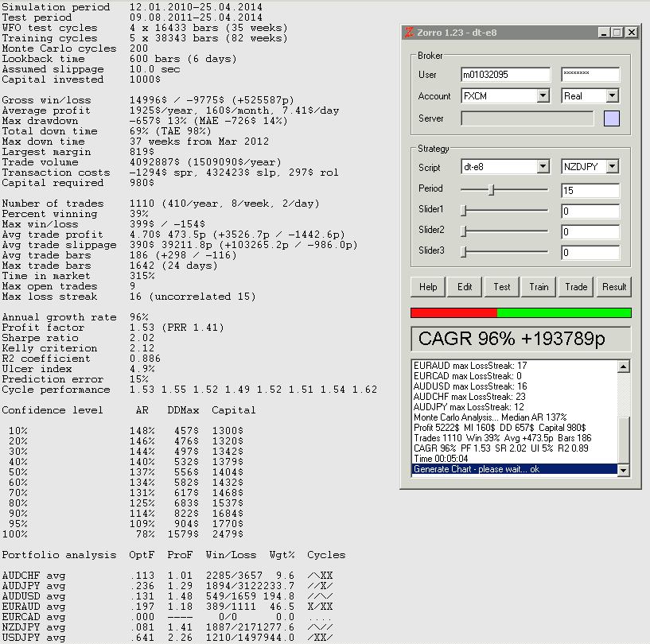Screen dimensions: 650x644
Task: Click the Slider3 handle
Action: 464,252
